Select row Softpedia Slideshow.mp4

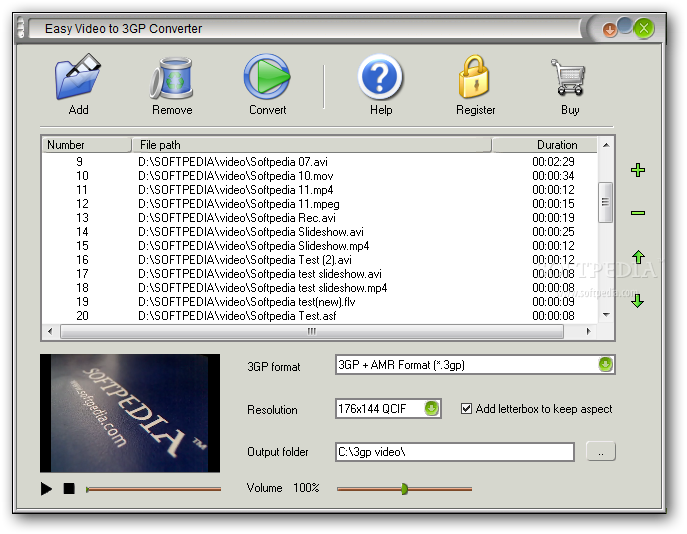(x=320, y=246)
